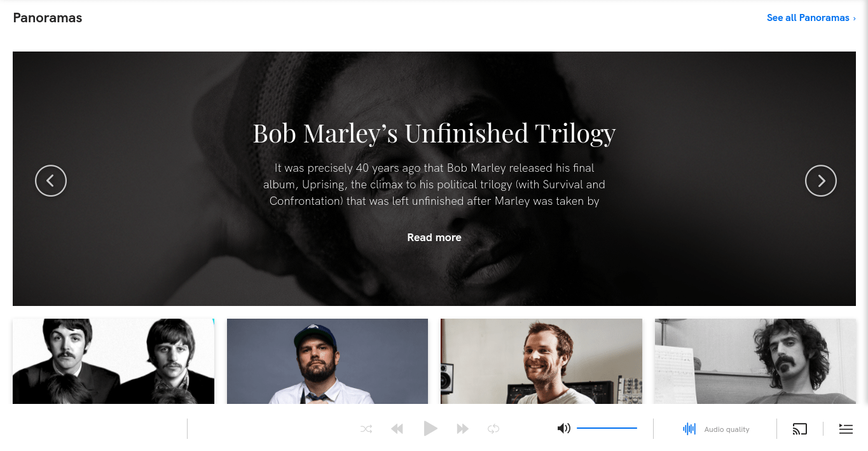Image resolution: width=868 pixels, height=451 pixels.
Task: Show the previous panorama slide
Action: (51, 181)
